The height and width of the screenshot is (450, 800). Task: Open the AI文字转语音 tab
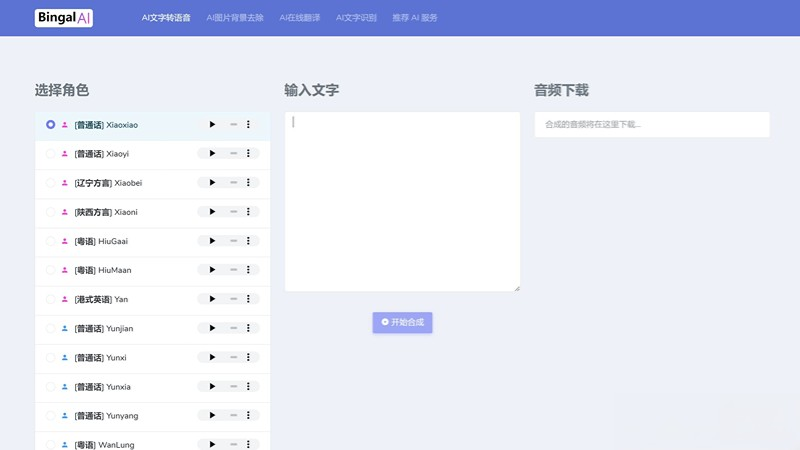pos(166,18)
